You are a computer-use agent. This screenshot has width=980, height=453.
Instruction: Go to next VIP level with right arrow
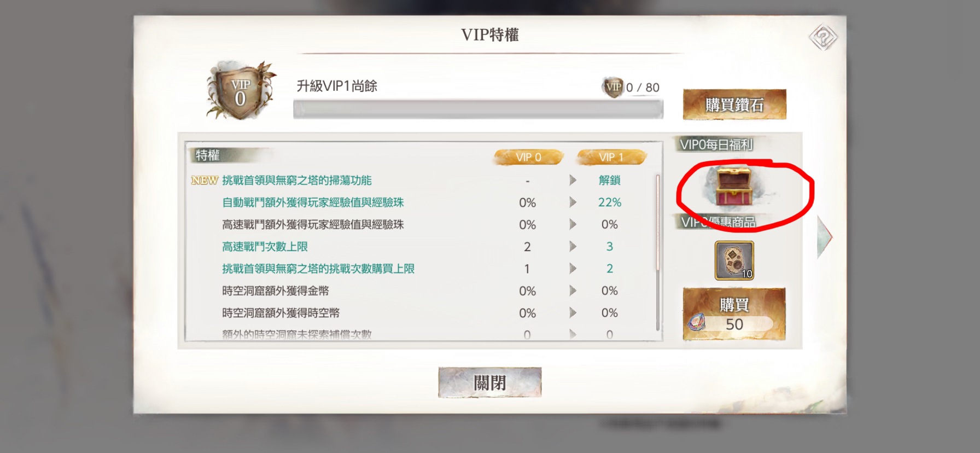(824, 236)
